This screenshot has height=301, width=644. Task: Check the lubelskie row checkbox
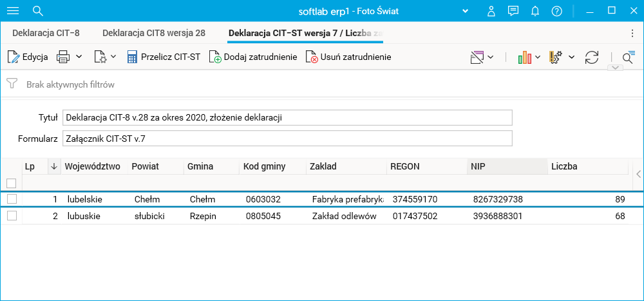[12, 199]
